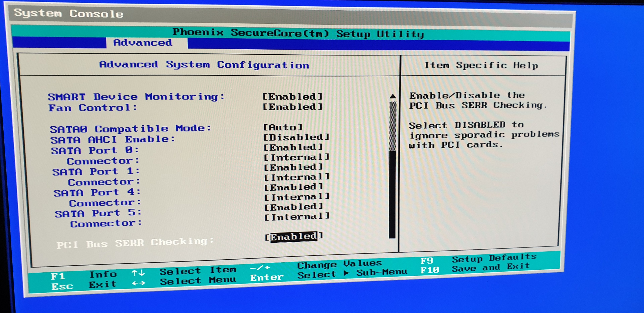This screenshot has height=313, width=644.
Task: Click the Sub-Menu triangle arrow icon
Action: (346, 273)
